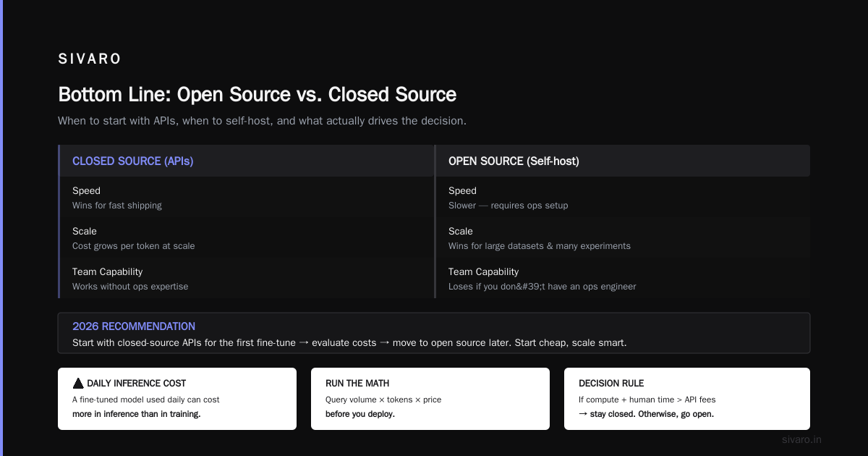Viewport: 868px width, 456px height.
Task: Click the 'RUN THE MATH' card title
Action: (357, 384)
